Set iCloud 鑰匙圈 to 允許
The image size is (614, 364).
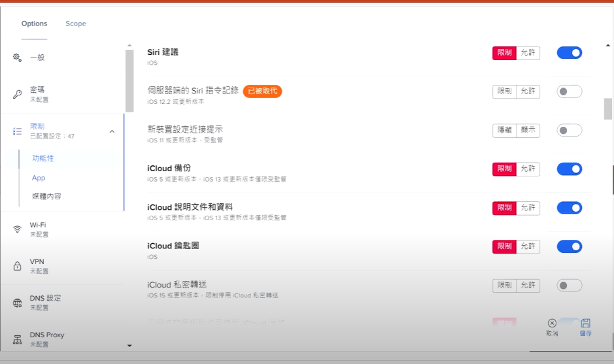[528, 246]
